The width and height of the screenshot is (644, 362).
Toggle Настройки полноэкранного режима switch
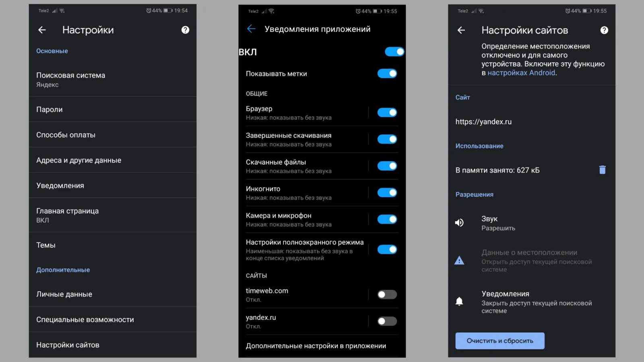coord(387,249)
